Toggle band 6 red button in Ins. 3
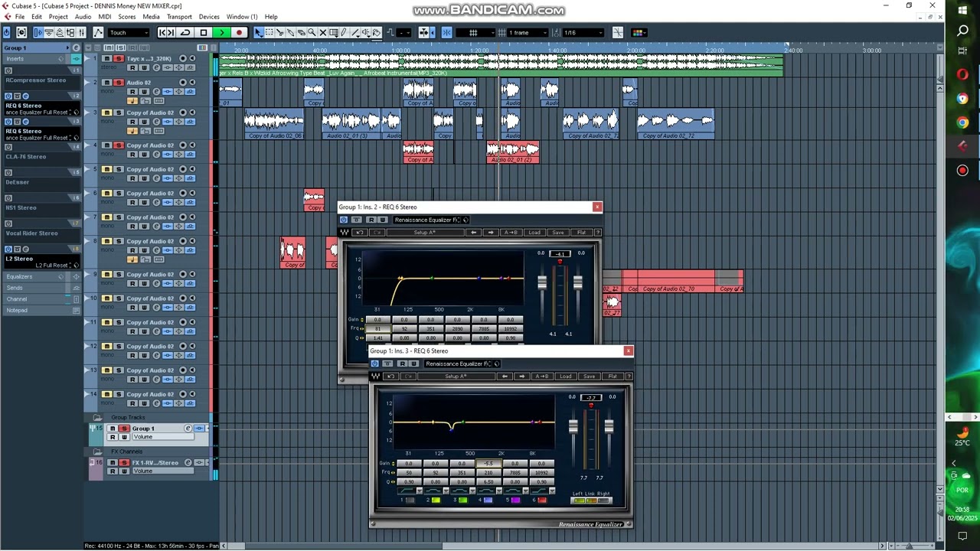980x551 pixels. point(542,500)
